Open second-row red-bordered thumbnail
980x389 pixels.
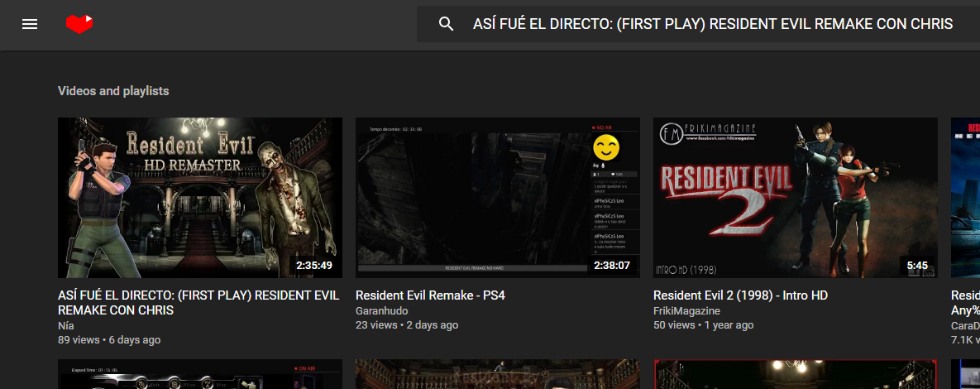(x=795, y=374)
